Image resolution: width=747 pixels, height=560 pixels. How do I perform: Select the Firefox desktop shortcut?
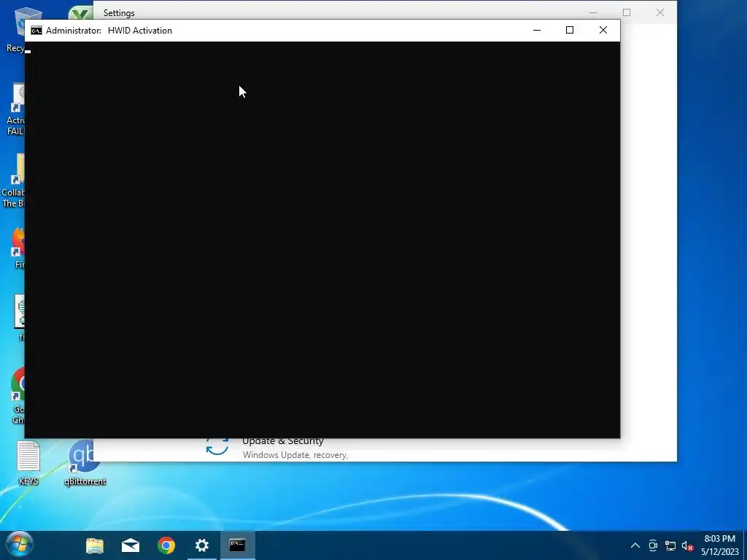(x=18, y=249)
